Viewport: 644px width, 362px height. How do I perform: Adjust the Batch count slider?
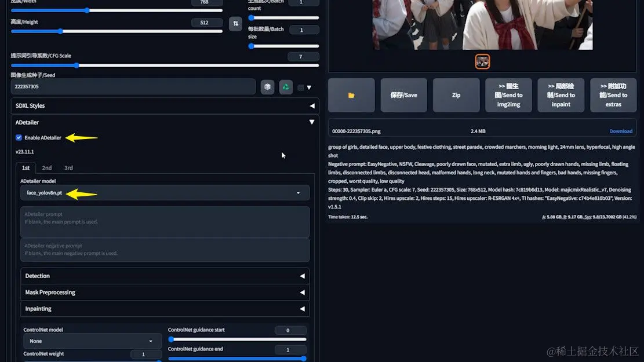(284, 17)
